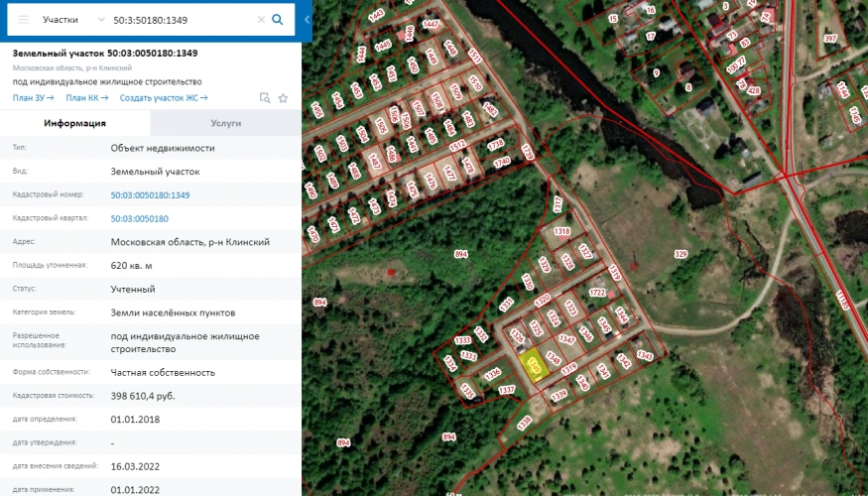Click parcel 1318 on the map
This screenshot has width=868, height=496.
coord(561,231)
